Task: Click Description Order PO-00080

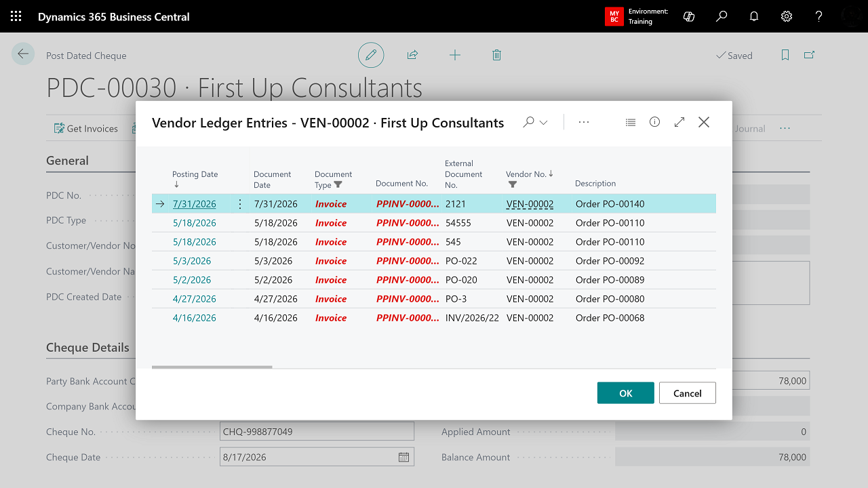Action: [x=610, y=299]
